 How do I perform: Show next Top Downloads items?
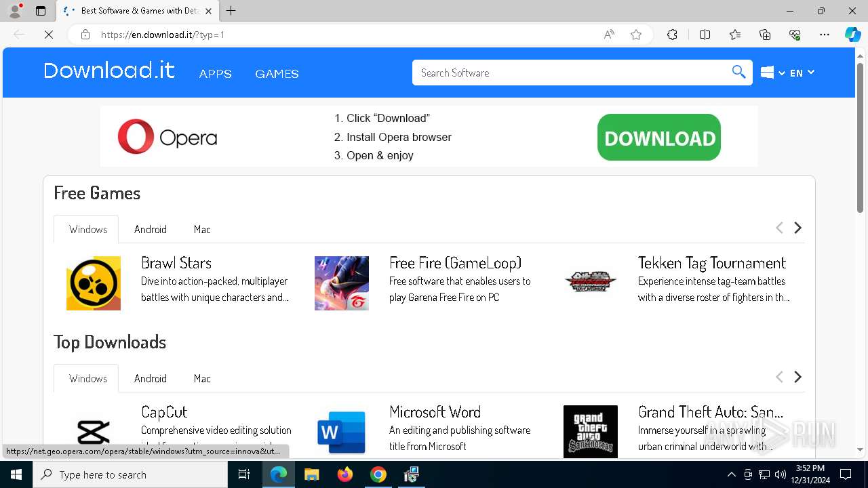pos(798,377)
